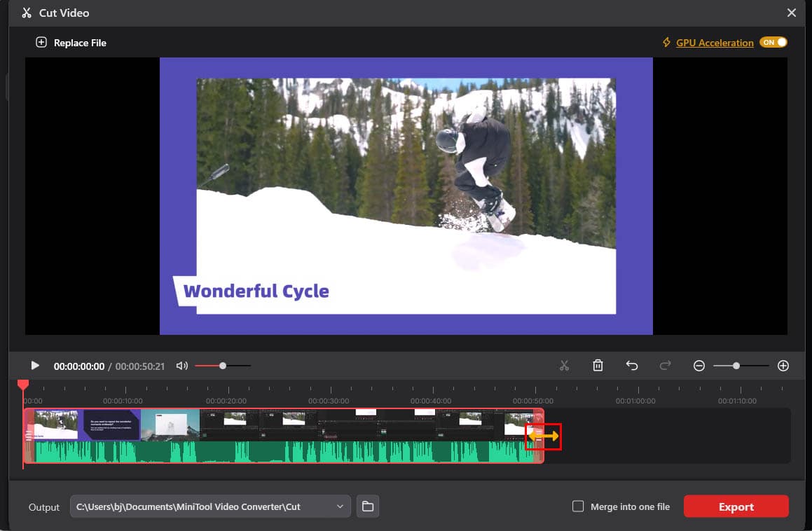812x531 pixels.
Task: Mute audio with the speaker icon
Action: pyautogui.click(x=181, y=366)
